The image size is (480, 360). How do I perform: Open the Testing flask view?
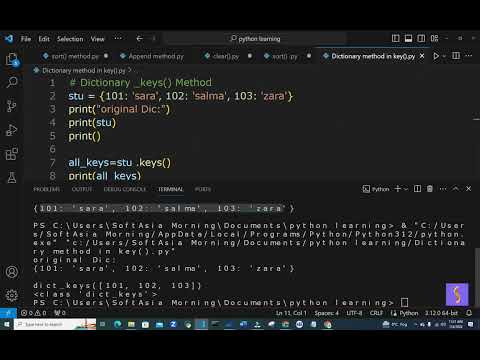coord(12,178)
